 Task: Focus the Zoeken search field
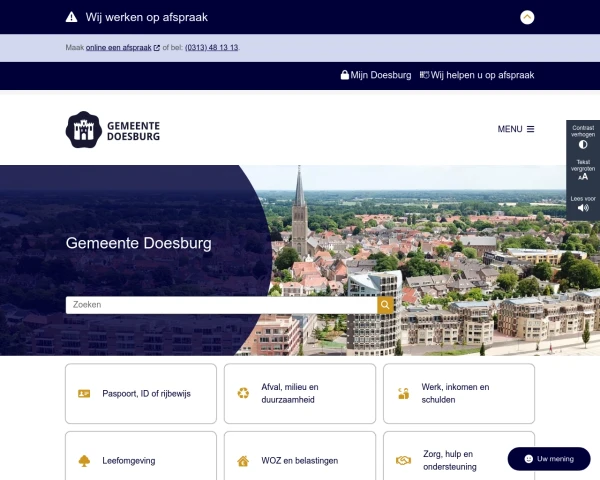(x=221, y=305)
